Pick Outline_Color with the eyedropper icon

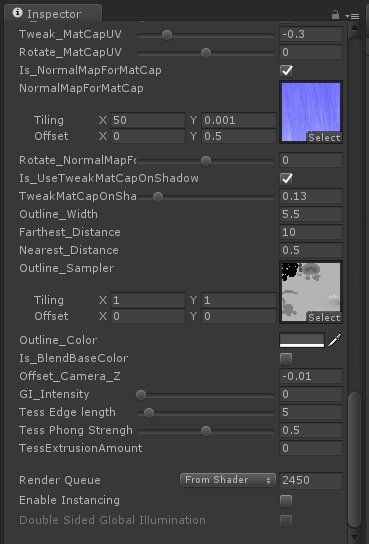(334, 340)
